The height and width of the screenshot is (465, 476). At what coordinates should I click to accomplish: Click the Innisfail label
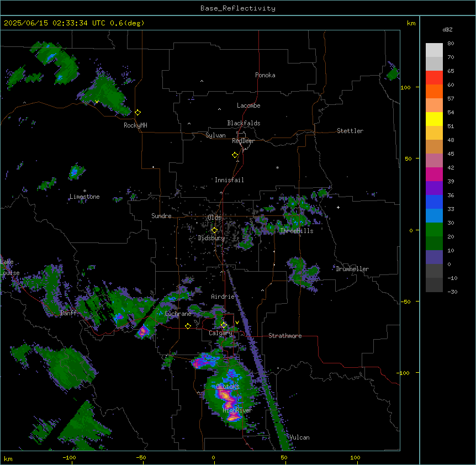(x=229, y=180)
